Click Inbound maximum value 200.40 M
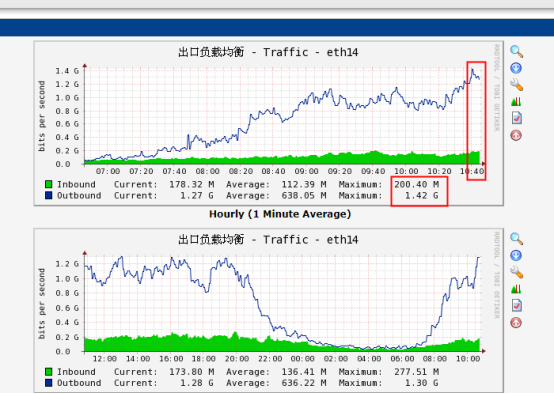Screen dimensions: 554x394 417,184
